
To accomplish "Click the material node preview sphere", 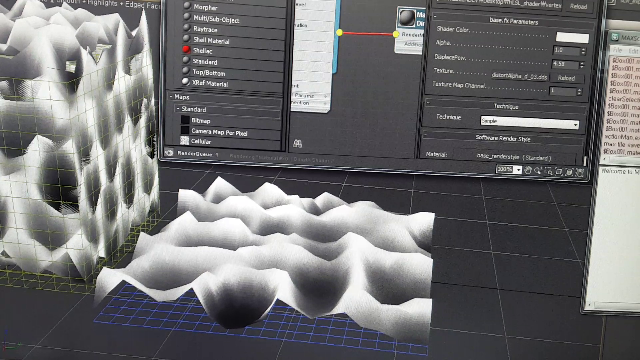I will [x=407, y=18].
